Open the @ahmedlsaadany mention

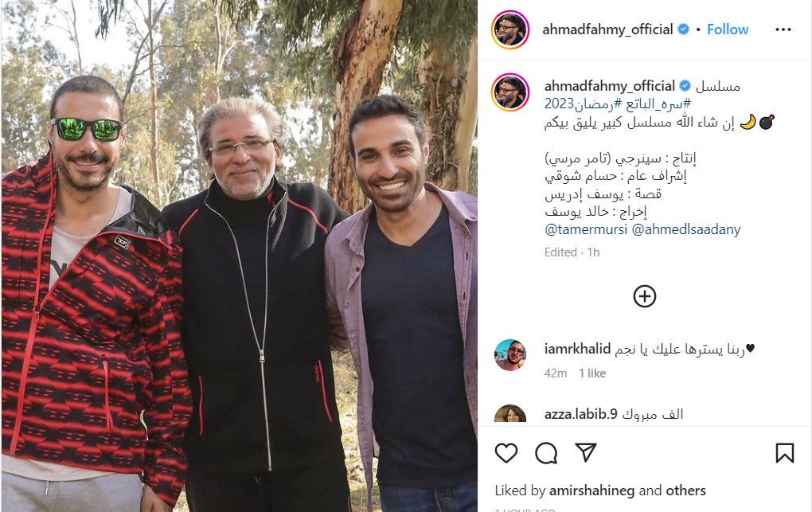tap(686, 229)
